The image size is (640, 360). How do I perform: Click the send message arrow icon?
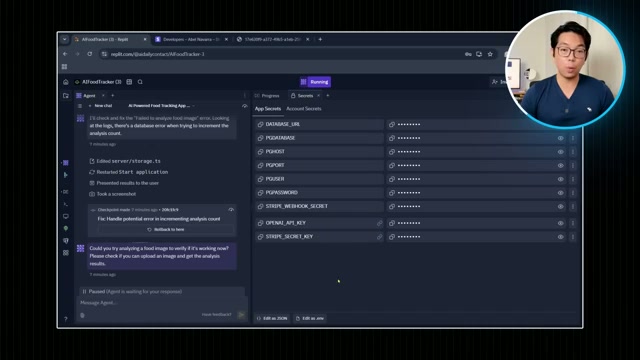point(241,315)
